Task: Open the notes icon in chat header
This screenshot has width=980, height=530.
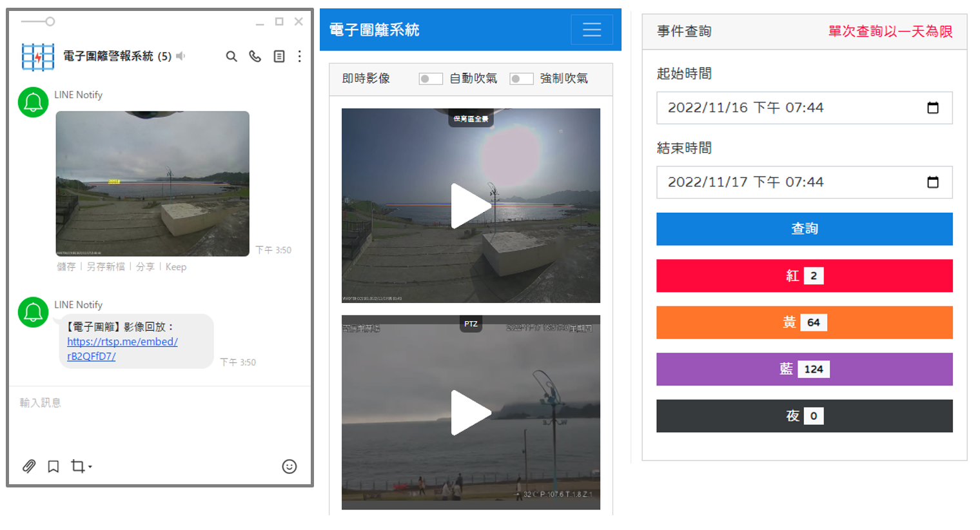Action: tap(279, 57)
